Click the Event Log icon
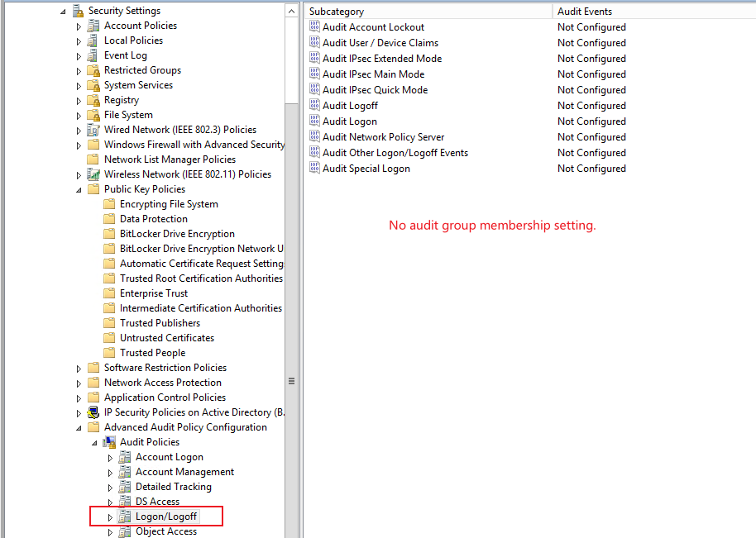The height and width of the screenshot is (538, 756). click(x=93, y=56)
